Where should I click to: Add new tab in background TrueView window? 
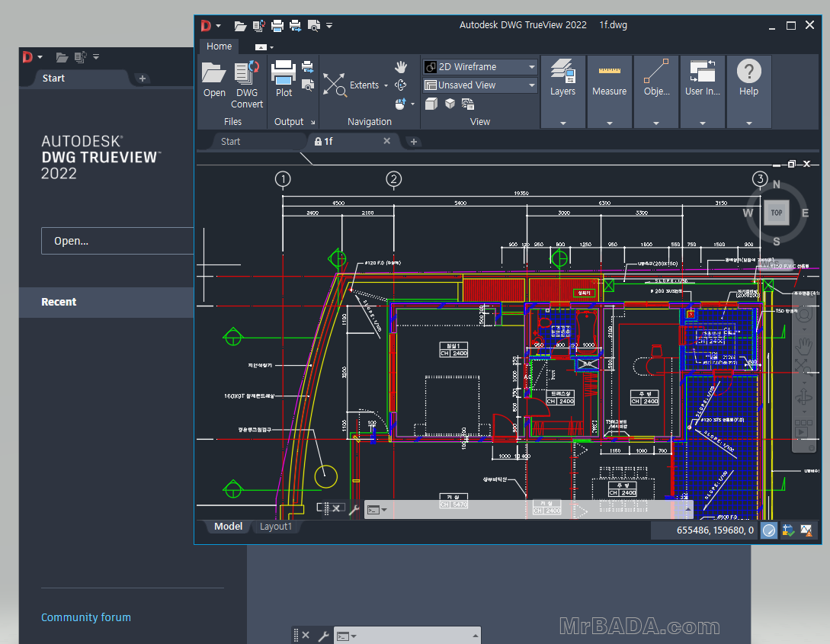[x=143, y=78]
